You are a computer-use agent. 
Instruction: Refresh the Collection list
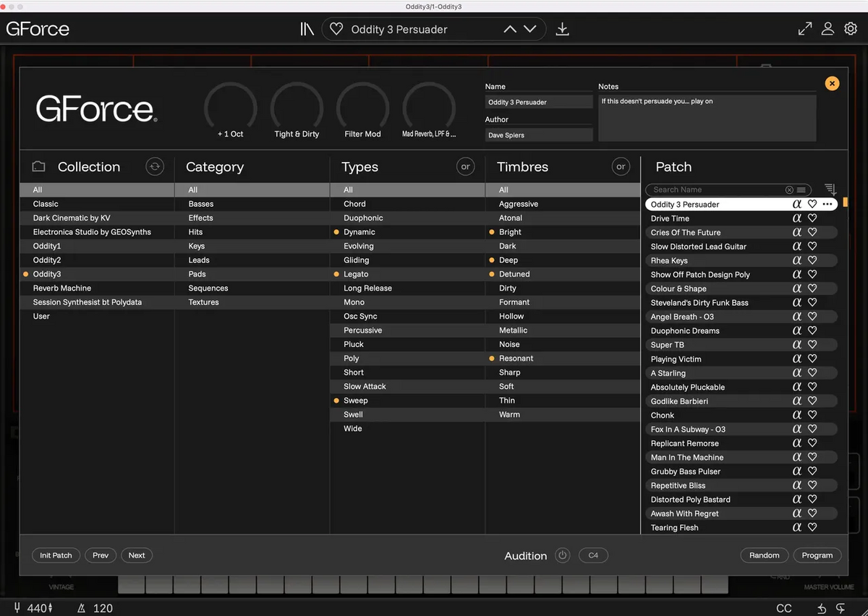click(155, 166)
